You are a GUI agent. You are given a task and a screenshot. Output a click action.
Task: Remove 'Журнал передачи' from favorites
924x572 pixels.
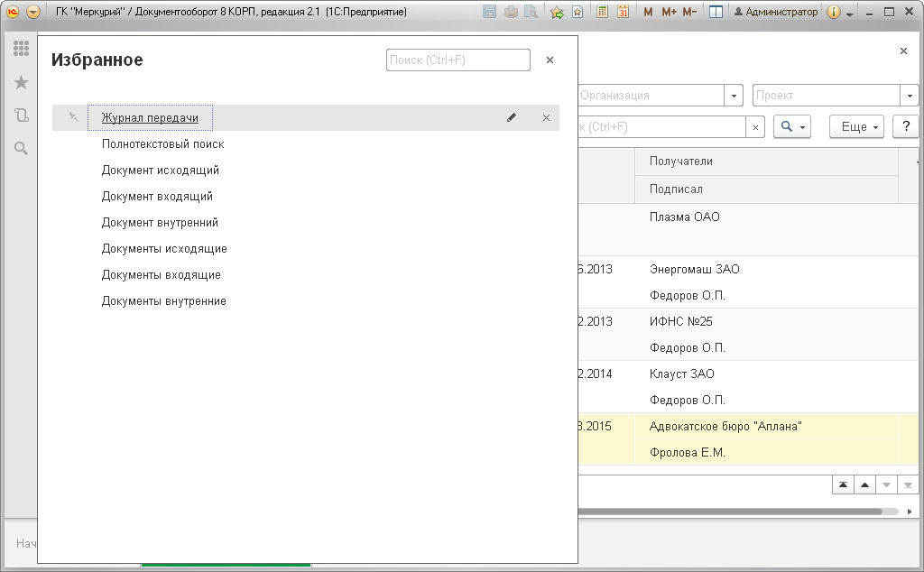tap(546, 118)
